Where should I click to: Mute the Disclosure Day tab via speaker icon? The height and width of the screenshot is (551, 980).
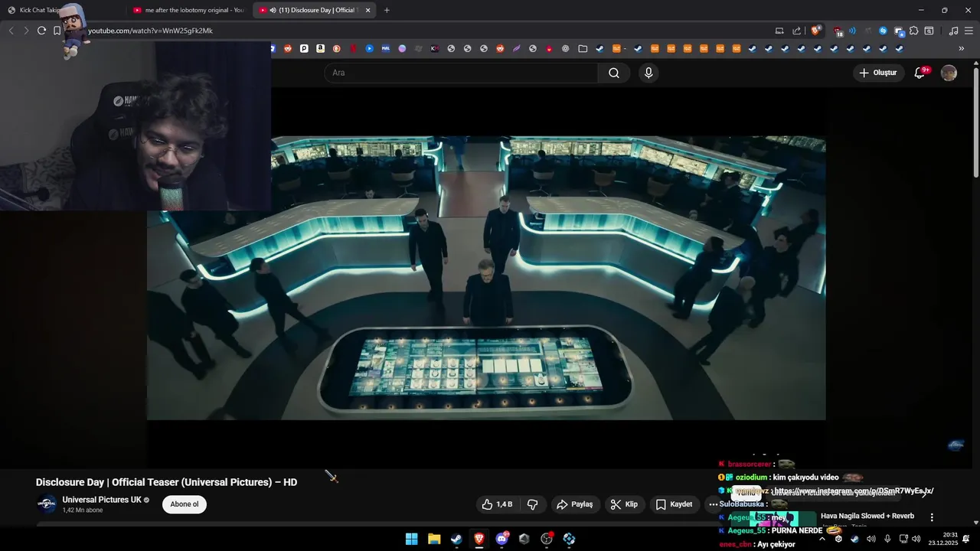pos(273,10)
